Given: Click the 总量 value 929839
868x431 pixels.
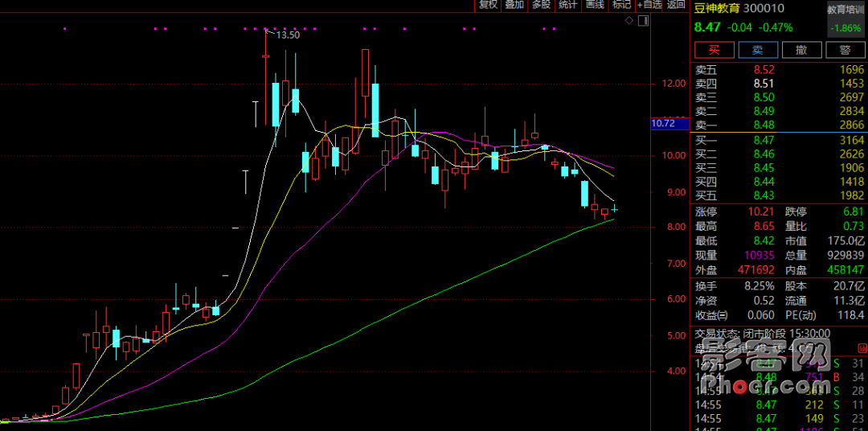Looking at the screenshot, I should pos(845,256).
